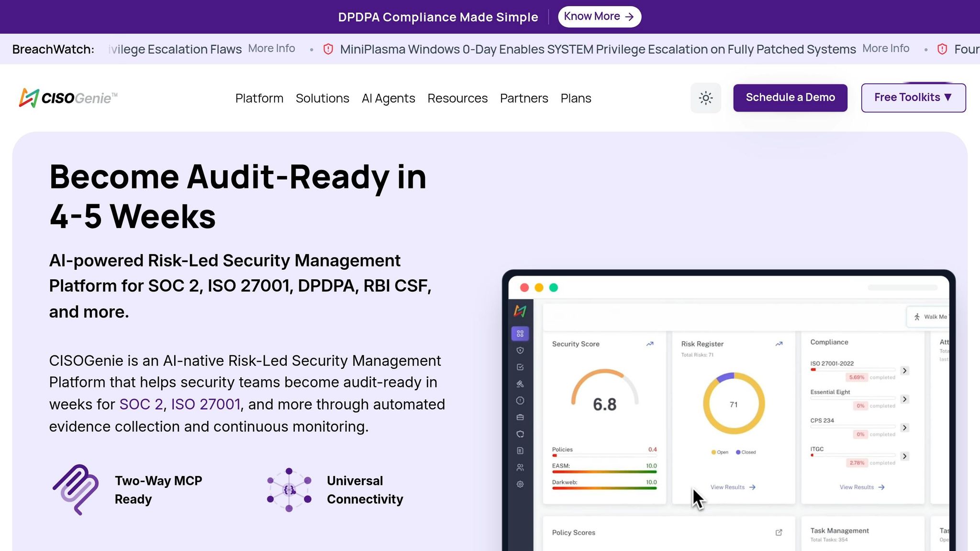
Task: Click the Walk Me button in preview
Action: [x=928, y=317]
